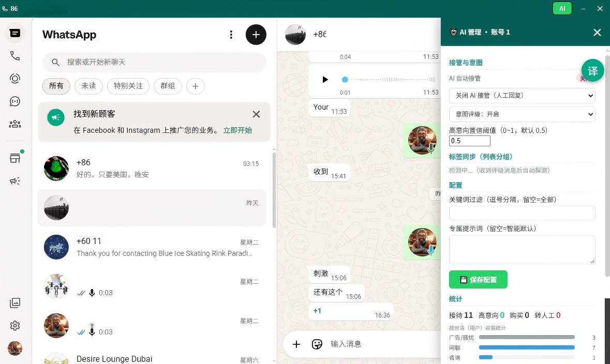Screen dimensions: 610x364
Task: Click the green megaphone banner icon
Action: pyautogui.click(x=56, y=117)
